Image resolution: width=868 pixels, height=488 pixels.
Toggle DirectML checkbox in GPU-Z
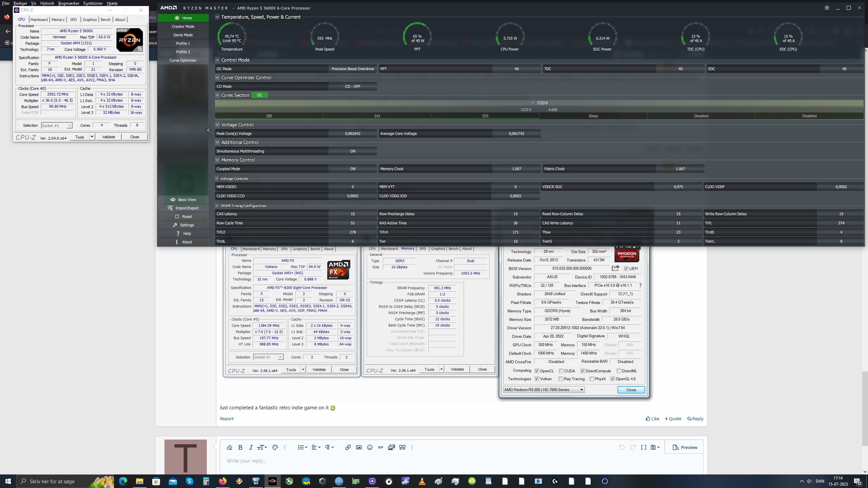coord(619,371)
